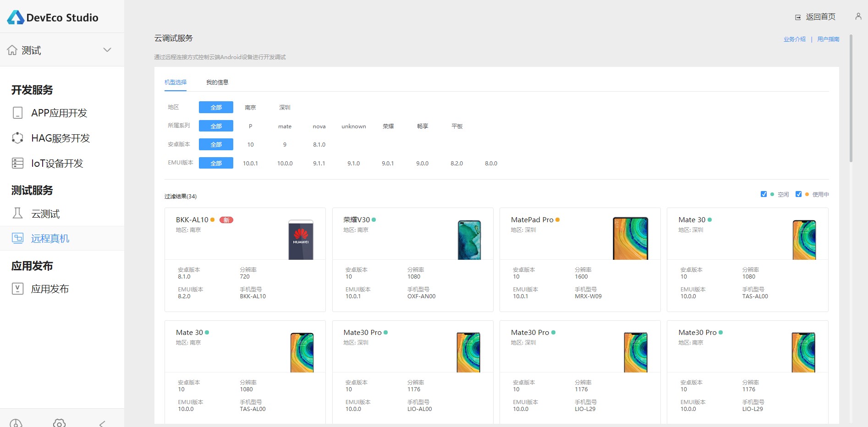Open the user account icon
The width and height of the screenshot is (868, 427).
[x=858, y=16]
